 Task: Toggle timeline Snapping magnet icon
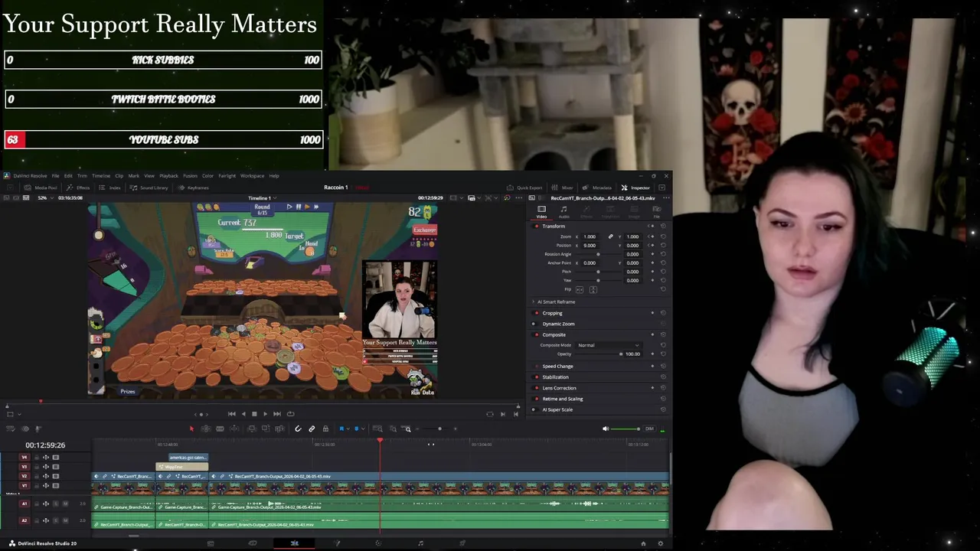pyautogui.click(x=298, y=429)
